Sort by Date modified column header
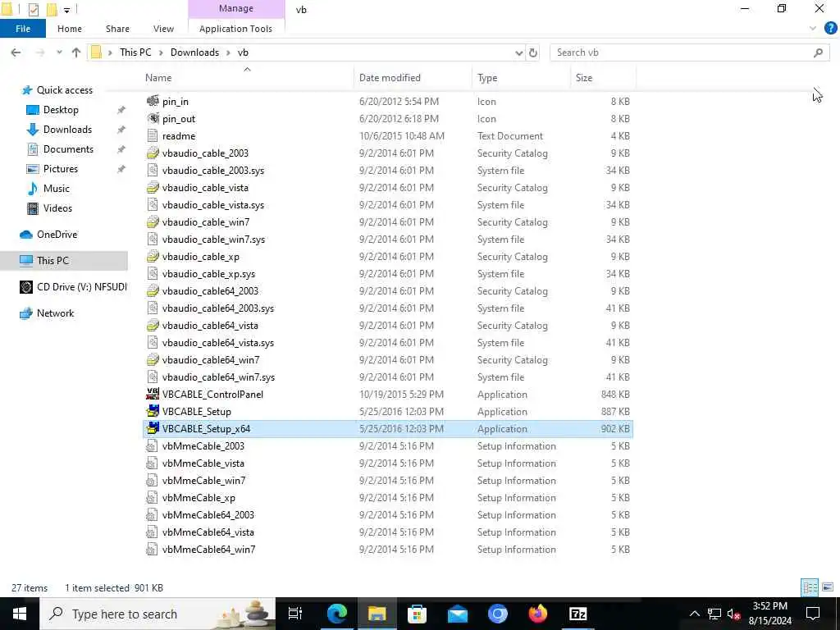840x630 pixels. point(390,78)
